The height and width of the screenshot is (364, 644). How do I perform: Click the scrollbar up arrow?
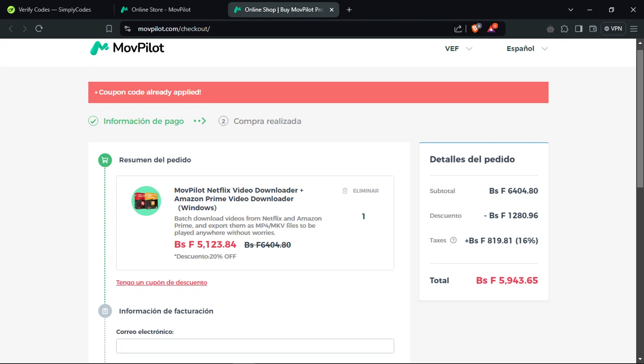point(640,43)
